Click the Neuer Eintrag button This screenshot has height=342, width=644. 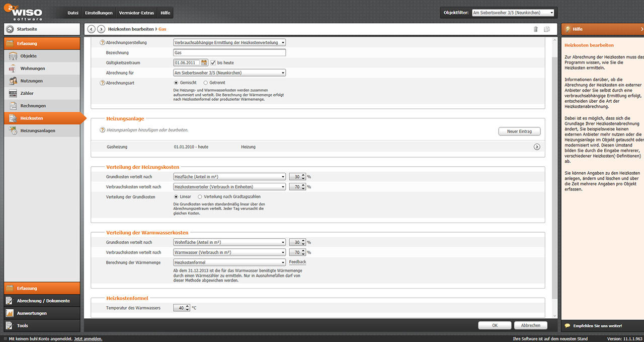(x=520, y=131)
